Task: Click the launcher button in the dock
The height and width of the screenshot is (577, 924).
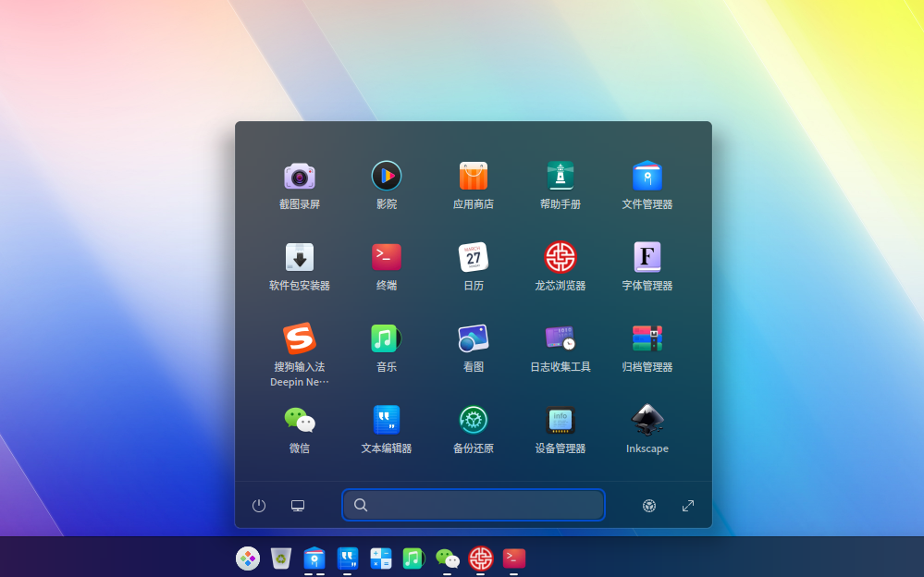Action: pyautogui.click(x=248, y=559)
